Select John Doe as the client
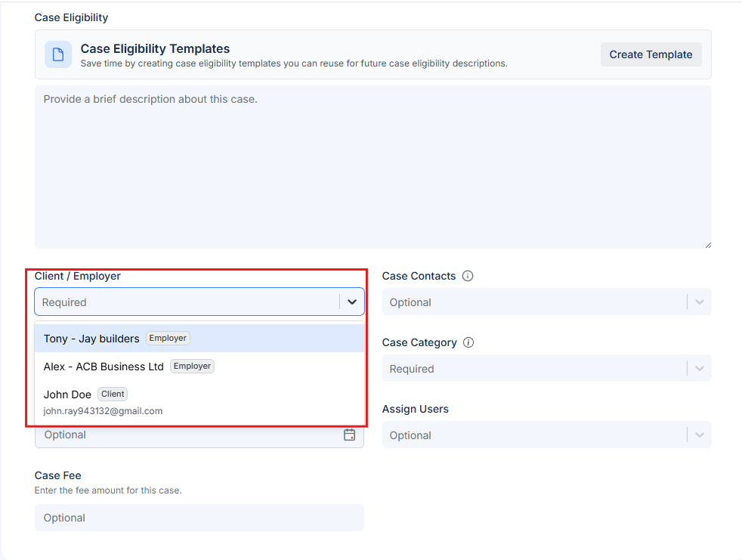The height and width of the screenshot is (560, 742). click(x=67, y=394)
